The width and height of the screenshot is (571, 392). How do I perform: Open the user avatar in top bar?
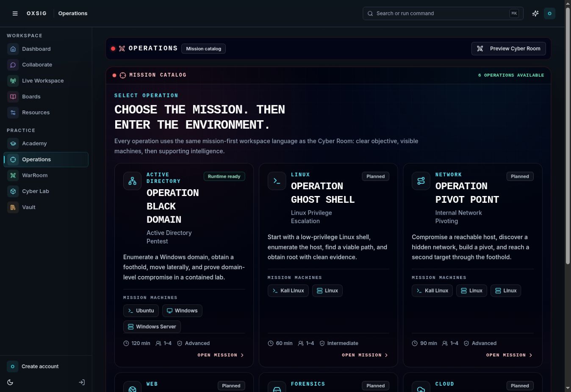coord(549,14)
